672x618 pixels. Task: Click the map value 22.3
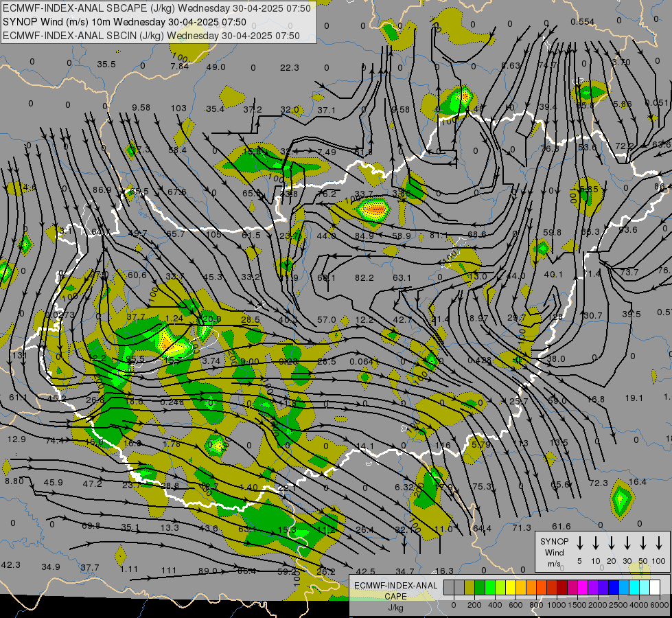[290, 68]
